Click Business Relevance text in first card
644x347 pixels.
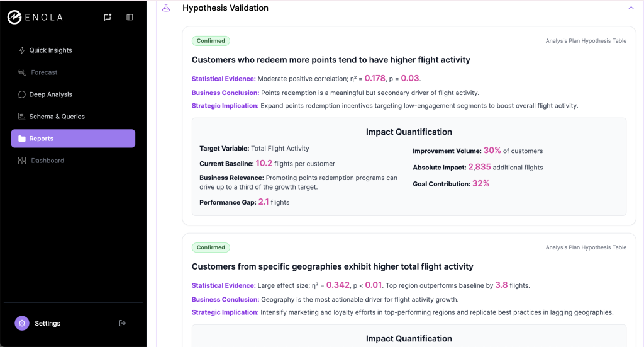(298, 183)
